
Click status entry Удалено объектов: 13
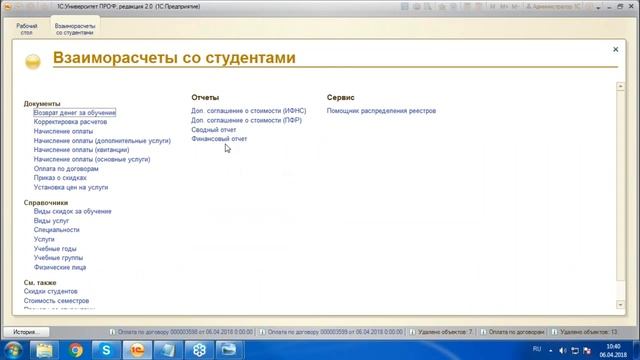click(584, 332)
